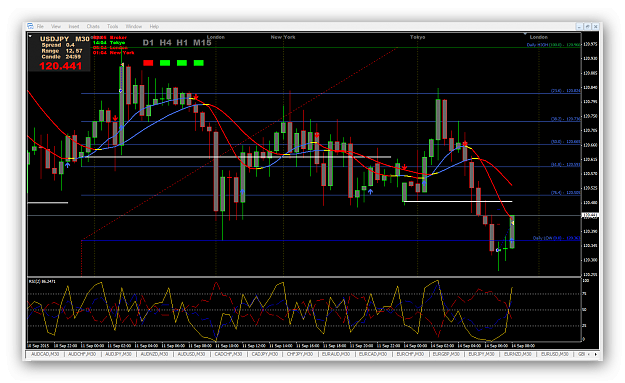Open the File menu
The height and width of the screenshot is (383, 625).
pos(40,26)
